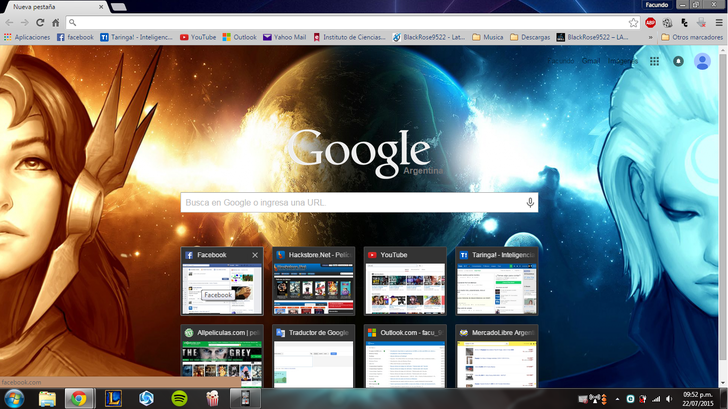Open the BlackRose9522 – LA... bookmark
Viewport: 728px width, 409px height.
point(592,37)
